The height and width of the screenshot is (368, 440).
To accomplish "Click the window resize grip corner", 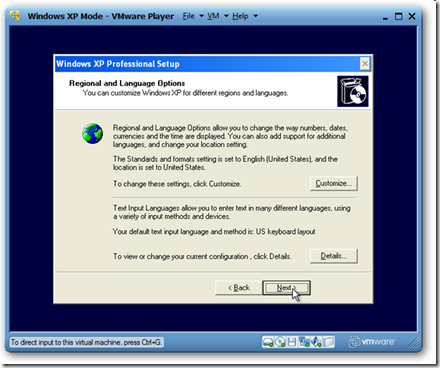I will coord(413,343).
